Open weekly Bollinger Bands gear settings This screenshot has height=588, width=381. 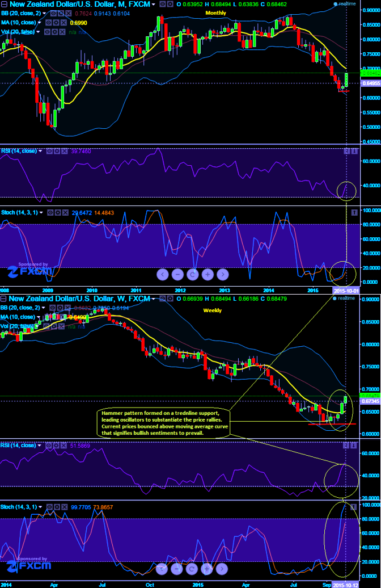(x=60, y=308)
